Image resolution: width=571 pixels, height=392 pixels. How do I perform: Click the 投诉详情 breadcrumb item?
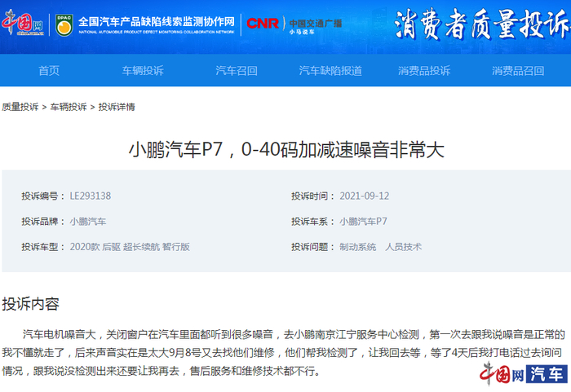pyautogui.click(x=117, y=107)
